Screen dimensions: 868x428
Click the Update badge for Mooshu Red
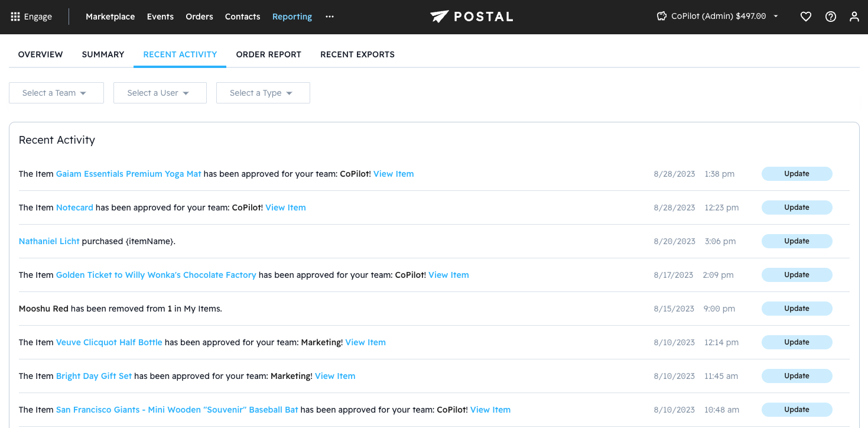point(797,309)
